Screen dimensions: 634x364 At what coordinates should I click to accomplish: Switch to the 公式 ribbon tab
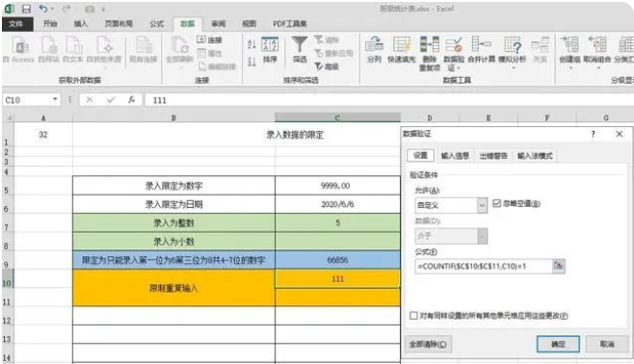(x=157, y=24)
